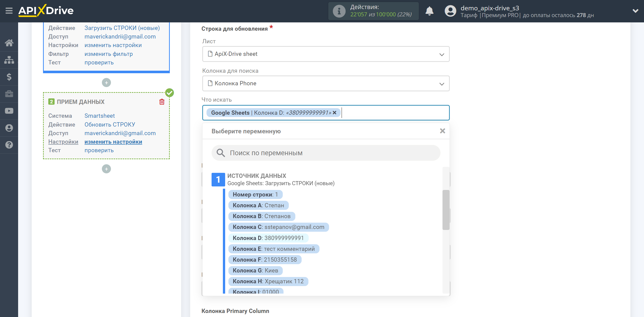Click the ApiX-Drive logo
This screenshot has width=644, height=317.
click(46, 11)
